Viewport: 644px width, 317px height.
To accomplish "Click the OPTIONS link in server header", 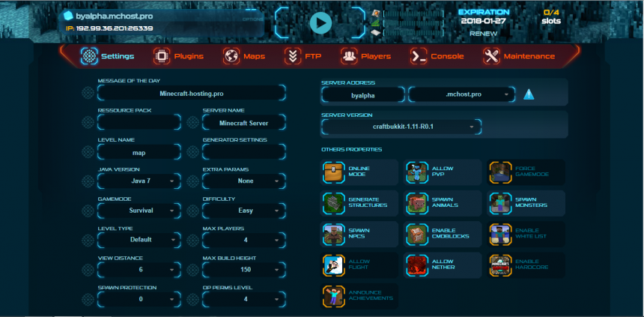I will click(x=251, y=19).
